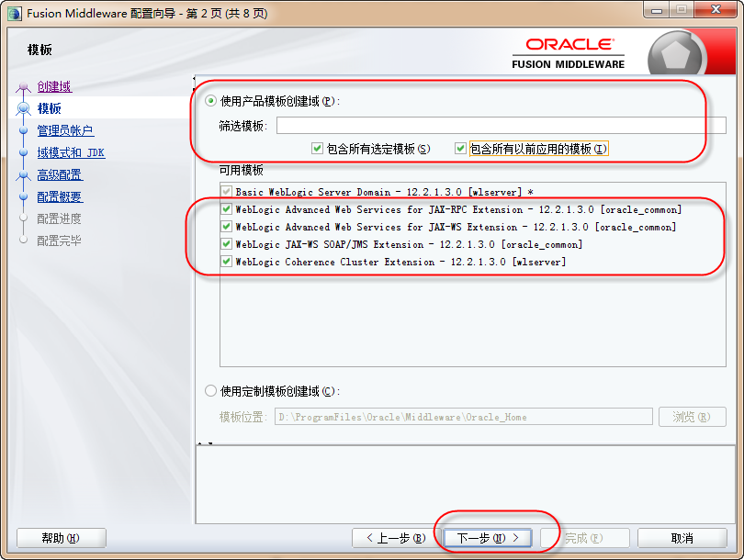Click the 取消 cancel button

682,538
